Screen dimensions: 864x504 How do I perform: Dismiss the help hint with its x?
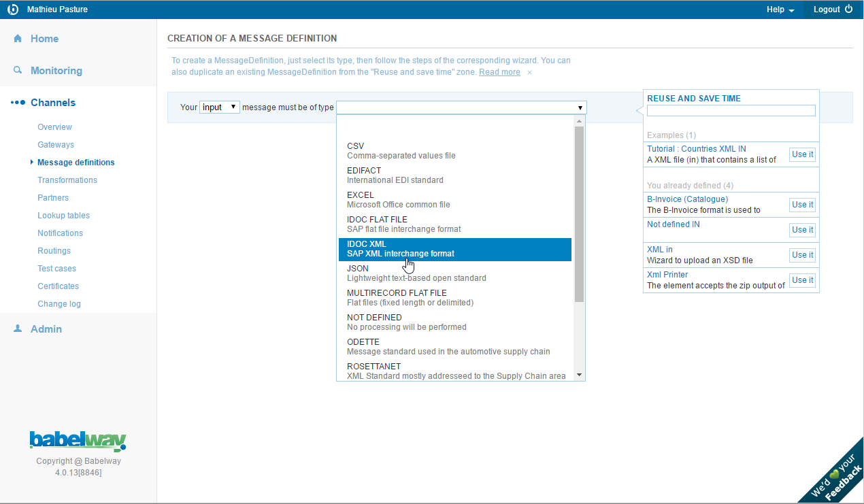(x=529, y=72)
